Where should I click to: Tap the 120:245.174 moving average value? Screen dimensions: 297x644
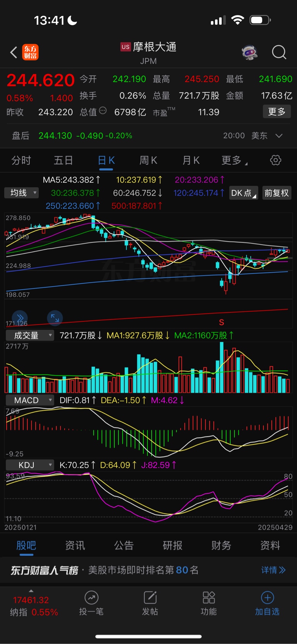199,193
